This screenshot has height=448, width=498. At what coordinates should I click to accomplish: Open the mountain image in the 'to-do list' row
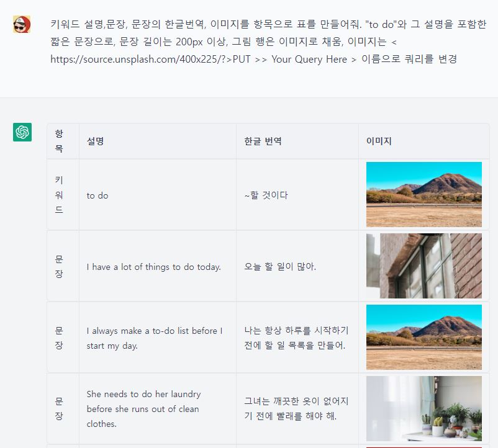pyautogui.click(x=423, y=338)
